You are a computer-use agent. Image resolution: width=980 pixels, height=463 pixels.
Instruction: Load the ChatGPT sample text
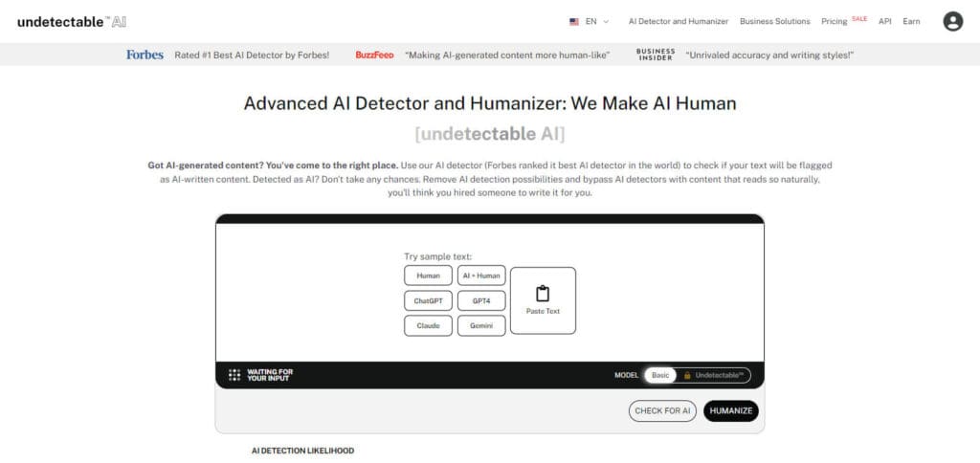428,300
